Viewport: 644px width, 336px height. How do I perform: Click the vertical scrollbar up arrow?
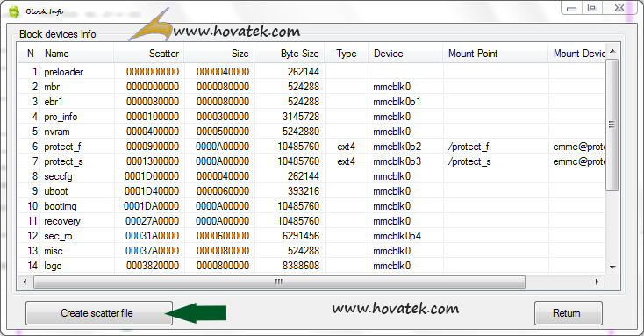612,52
